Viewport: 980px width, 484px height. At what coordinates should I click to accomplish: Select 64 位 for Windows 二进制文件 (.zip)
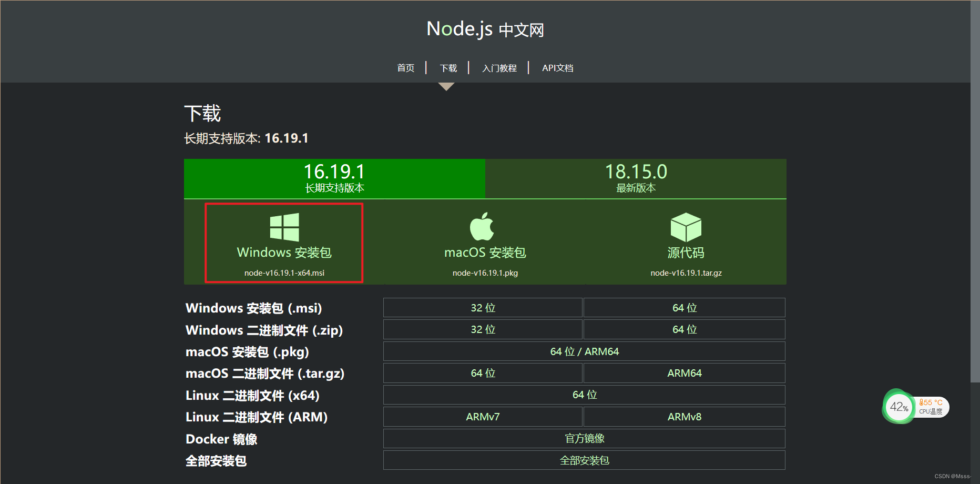[x=685, y=329]
